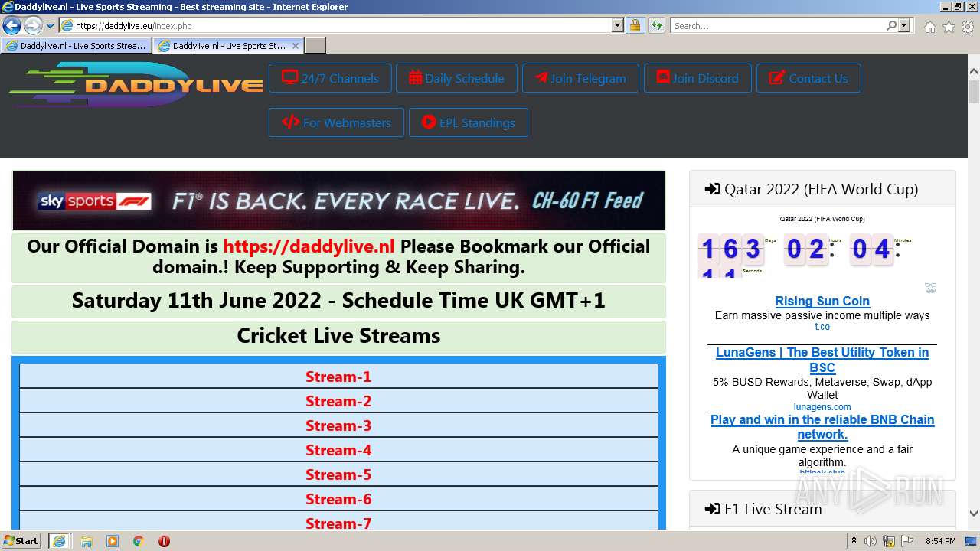Click the Join Discord button
This screenshot has width=980, height=551.
[x=697, y=78]
